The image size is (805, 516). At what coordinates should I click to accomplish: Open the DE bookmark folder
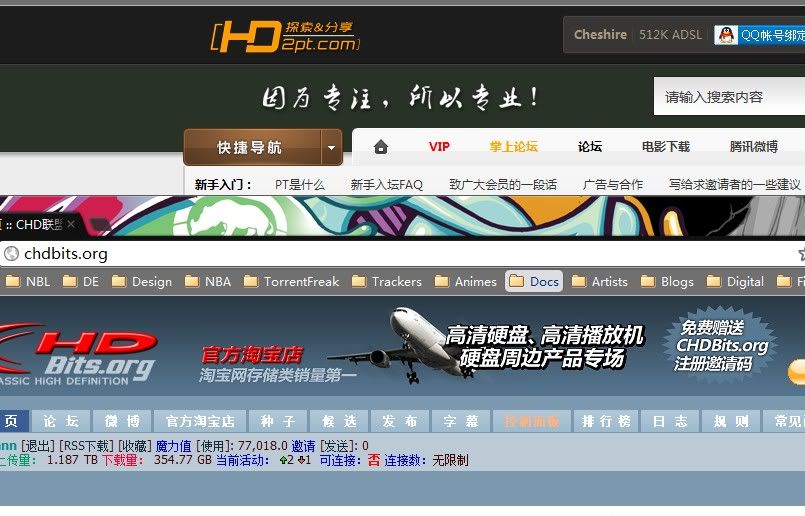click(81, 281)
